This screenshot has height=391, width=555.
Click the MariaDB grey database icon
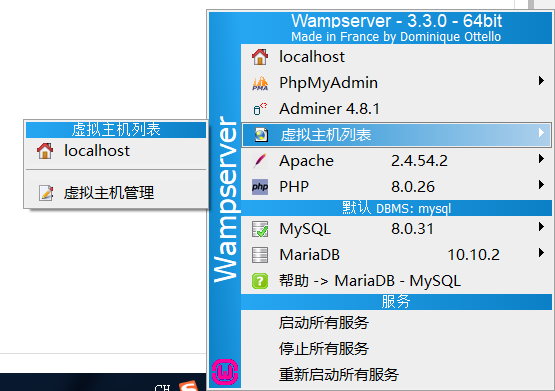[260, 255]
